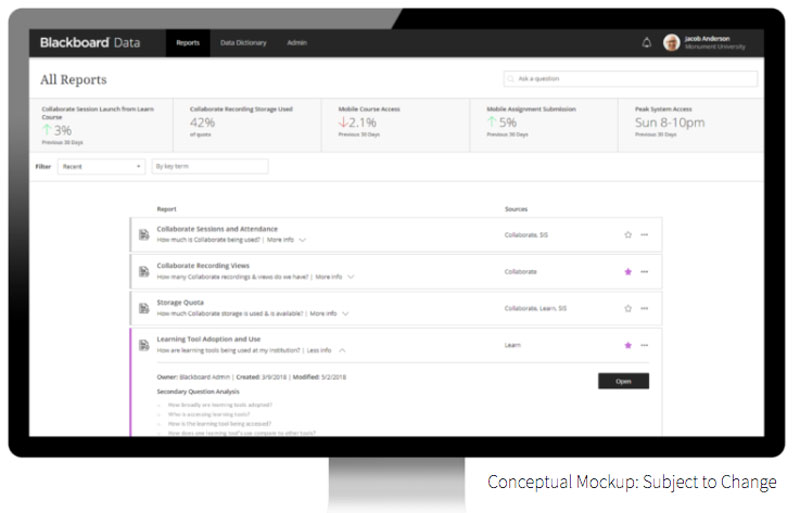Screen dimensions: 800x513
Task: Click the Storage Quota report document icon
Action: [144, 308]
